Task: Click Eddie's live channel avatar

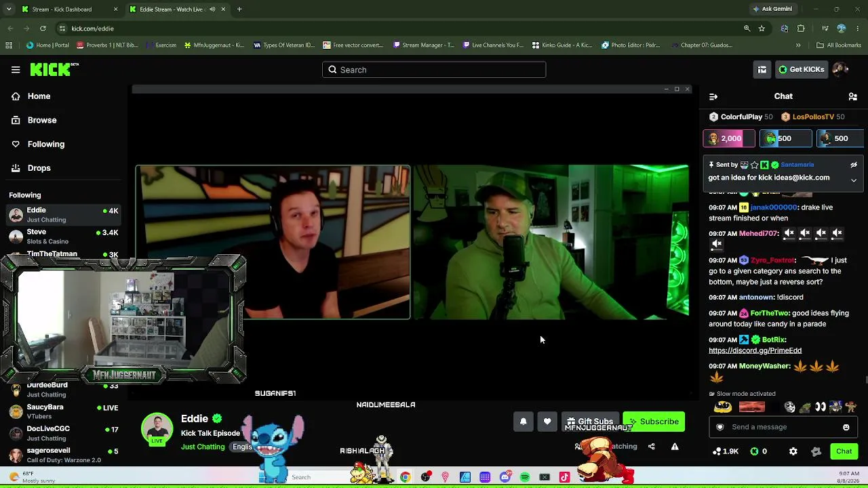Action: [x=157, y=430]
